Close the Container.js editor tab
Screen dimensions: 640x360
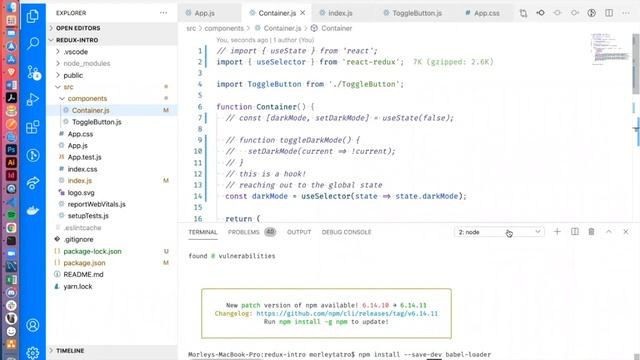(x=302, y=13)
